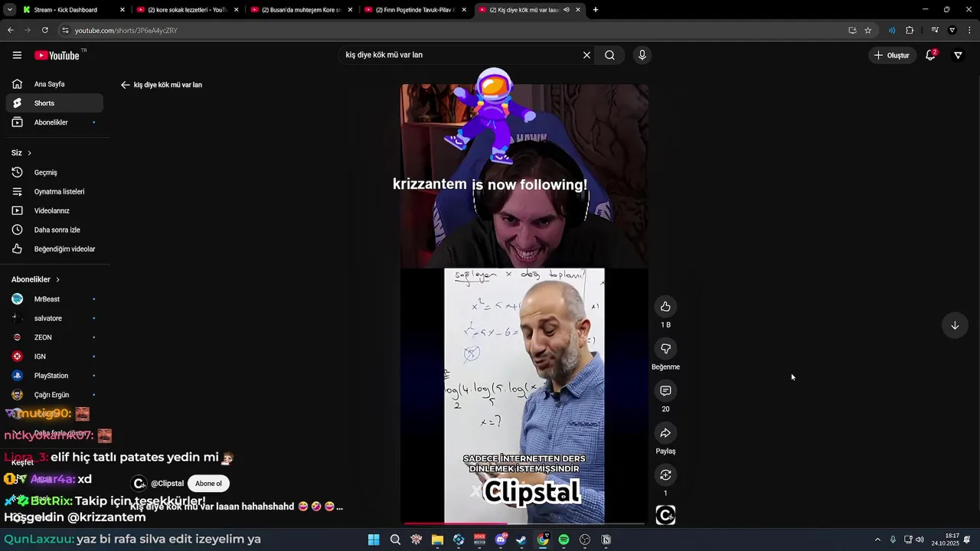Viewport: 980px width, 551px height.
Task: Open Oynatma listeleri in sidebar
Action: (54, 192)
